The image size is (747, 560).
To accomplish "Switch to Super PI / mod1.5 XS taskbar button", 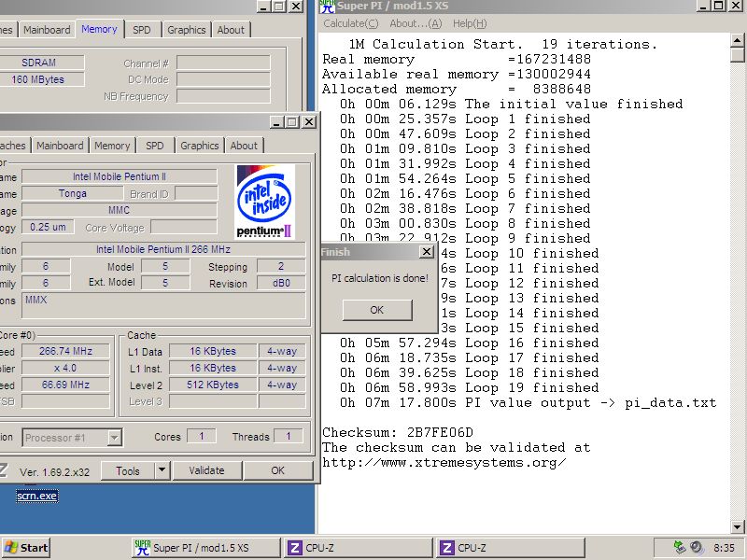I will pos(205,548).
